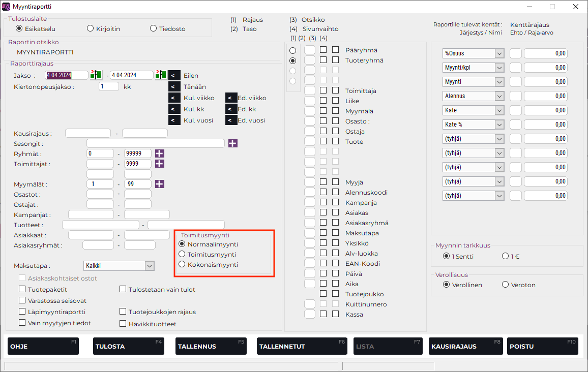Click arrow button for Eilen
Screen dimensions: 588x372
tap(174, 75)
